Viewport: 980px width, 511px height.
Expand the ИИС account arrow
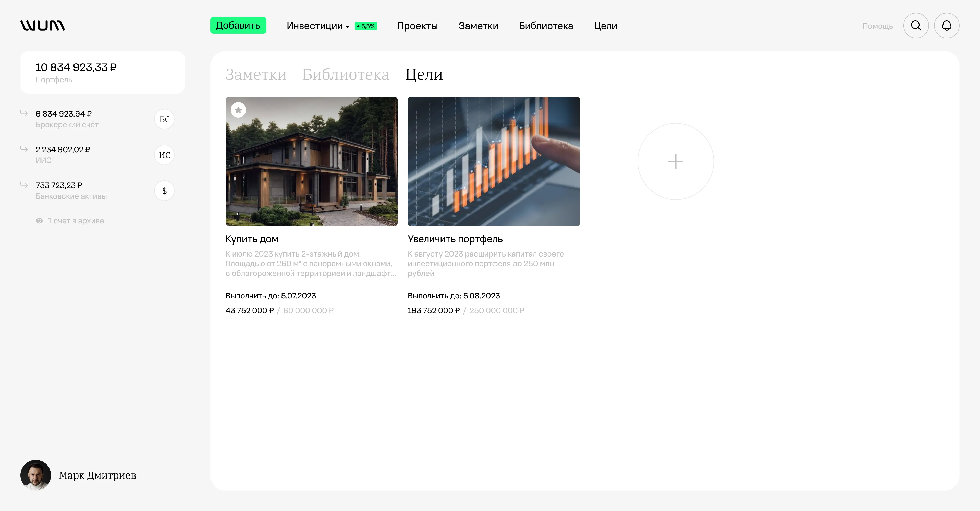[x=24, y=149]
